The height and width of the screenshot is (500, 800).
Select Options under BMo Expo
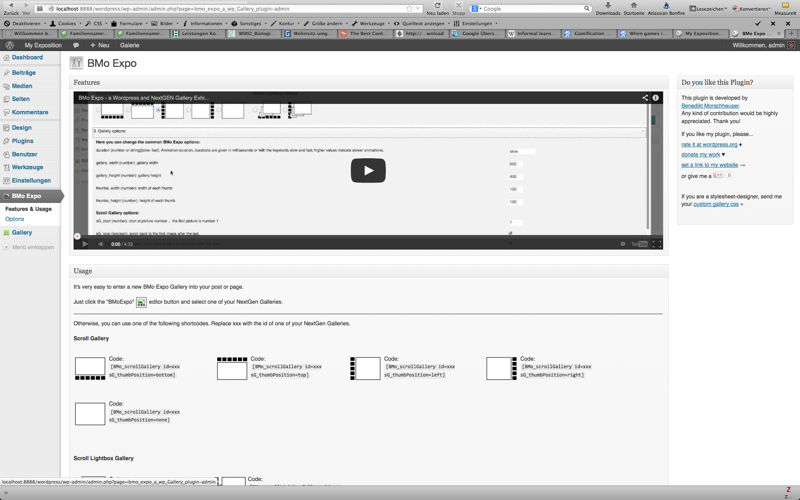click(x=15, y=219)
